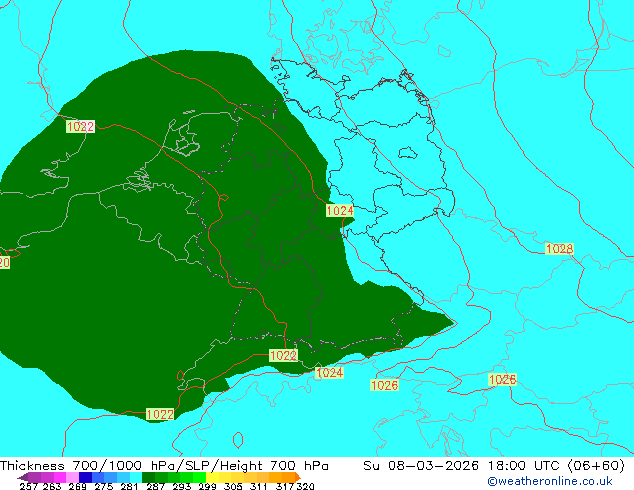Select the chart title 'Thickness 700/1000 hPa/SLP/Height 700 hPa'
Image resolution: width=634 pixels, height=490 pixels.
tap(164, 465)
